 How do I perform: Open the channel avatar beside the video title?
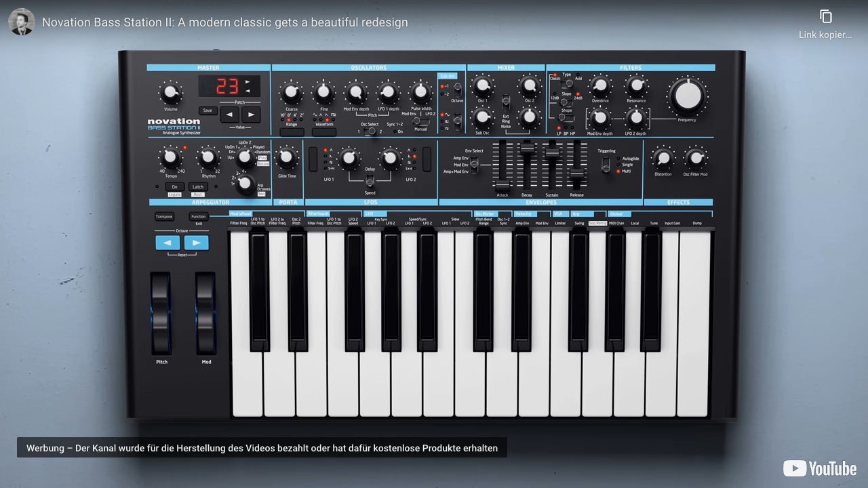22,22
